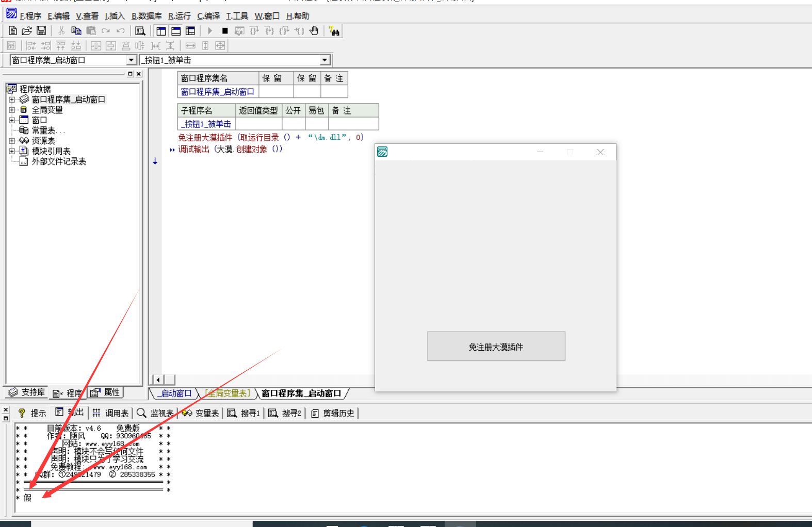Click the Paste clipboard icon
812x527 pixels.
coord(91,31)
